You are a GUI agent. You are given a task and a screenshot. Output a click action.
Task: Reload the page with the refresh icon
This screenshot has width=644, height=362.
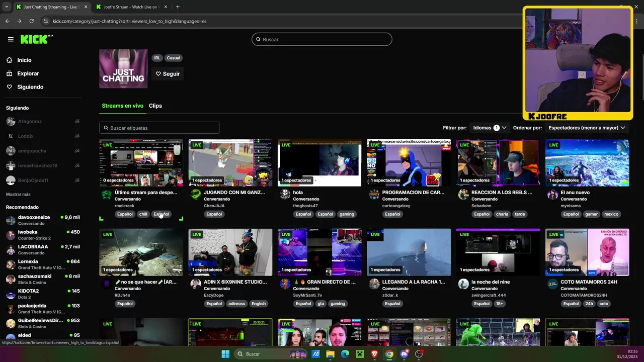pyautogui.click(x=31, y=21)
